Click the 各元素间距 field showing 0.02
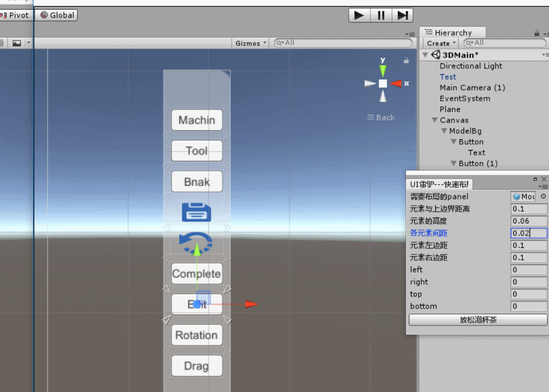The image size is (549, 392). point(528,233)
